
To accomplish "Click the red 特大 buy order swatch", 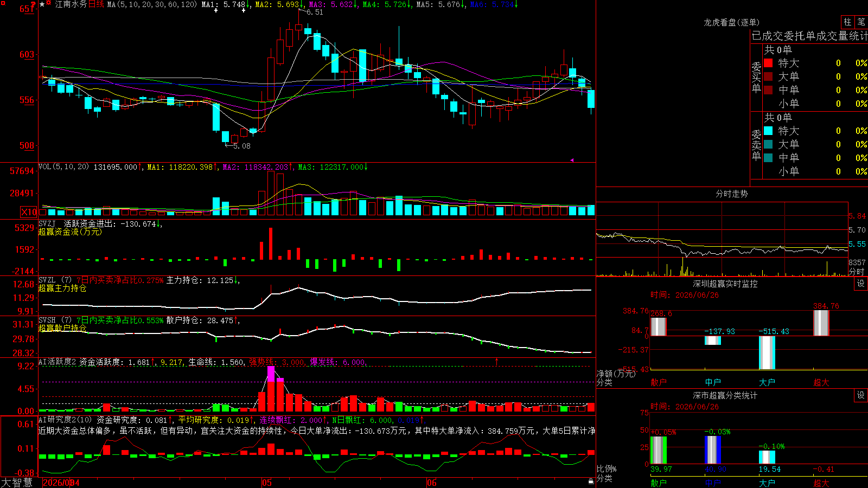I will (768, 63).
